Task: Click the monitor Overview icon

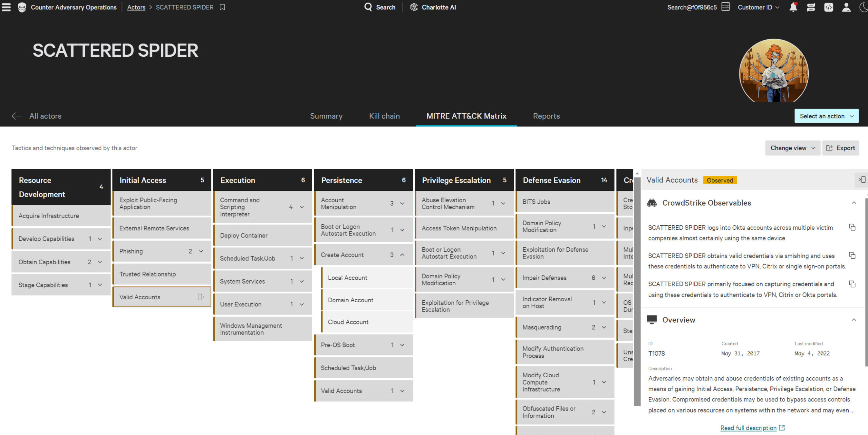Action: click(x=652, y=320)
